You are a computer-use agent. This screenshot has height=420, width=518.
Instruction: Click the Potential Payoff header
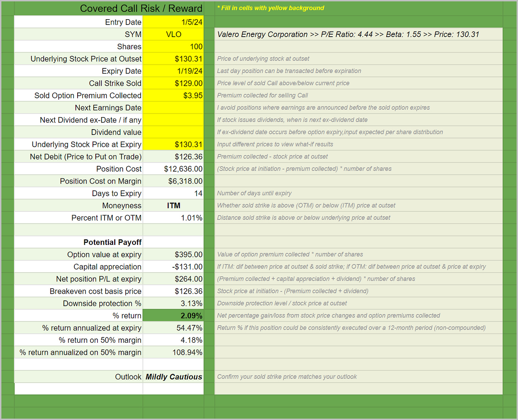pyautogui.click(x=112, y=242)
